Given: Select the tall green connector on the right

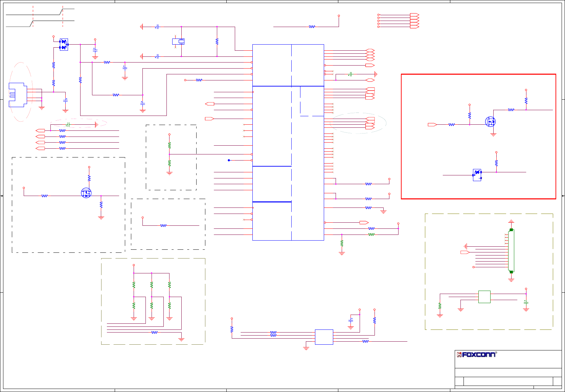Looking at the screenshot, I should coord(511,250).
